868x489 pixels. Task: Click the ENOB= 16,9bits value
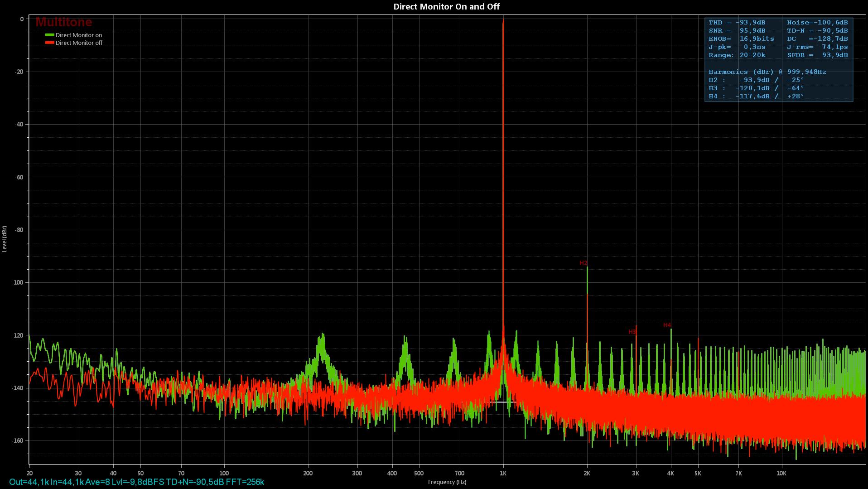[x=742, y=39]
